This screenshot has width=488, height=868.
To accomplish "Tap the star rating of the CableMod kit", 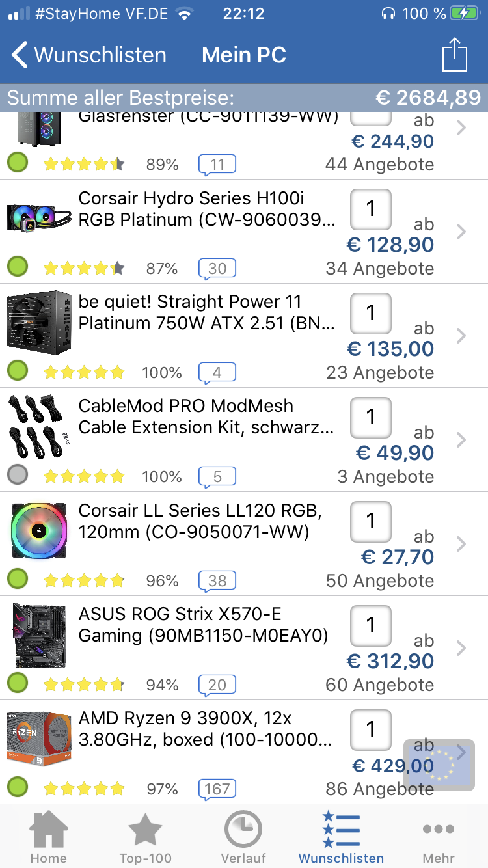I will [x=84, y=476].
